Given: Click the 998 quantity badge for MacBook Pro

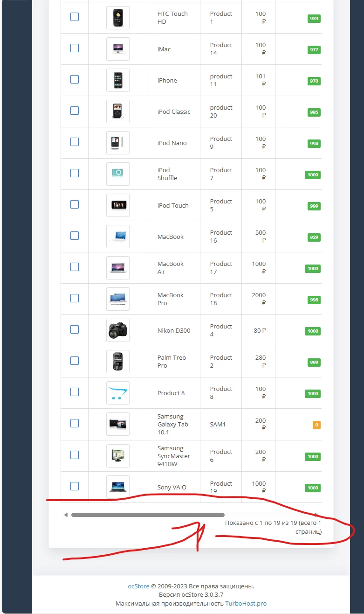Looking at the screenshot, I should tap(314, 300).
